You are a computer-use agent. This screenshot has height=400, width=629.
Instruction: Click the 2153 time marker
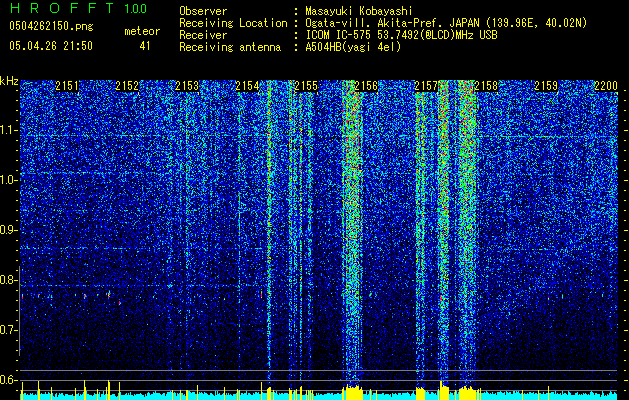coord(187,86)
